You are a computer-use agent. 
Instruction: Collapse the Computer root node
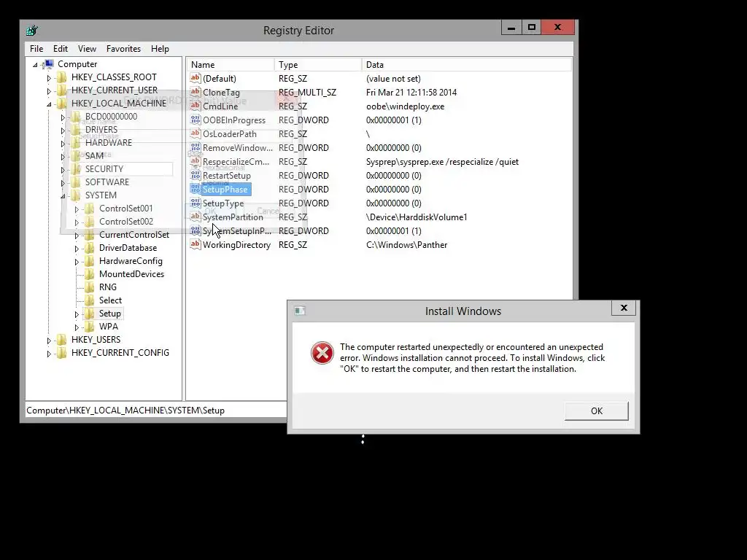click(35, 64)
